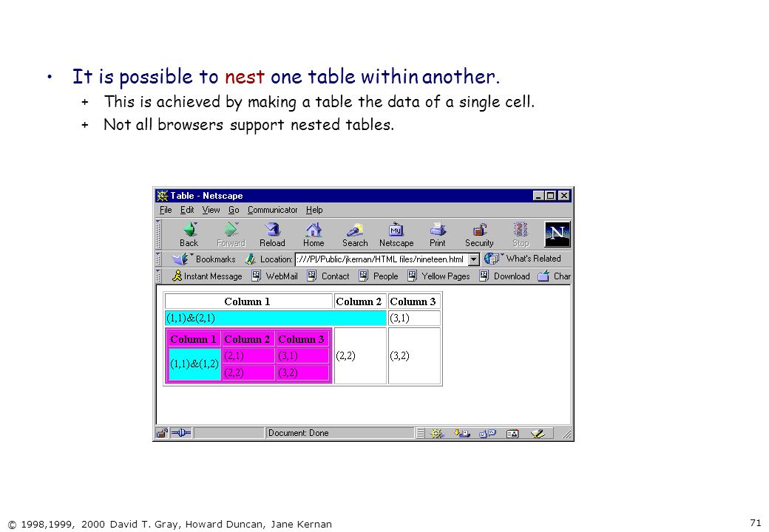Open Navigator from status bar component icon
769x532 pixels.
pos(436,433)
